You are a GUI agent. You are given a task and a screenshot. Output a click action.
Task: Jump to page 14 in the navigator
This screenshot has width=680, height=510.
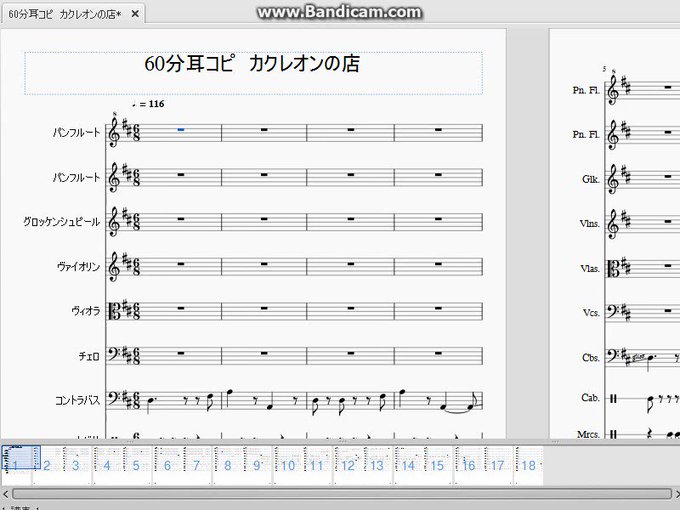[409, 466]
